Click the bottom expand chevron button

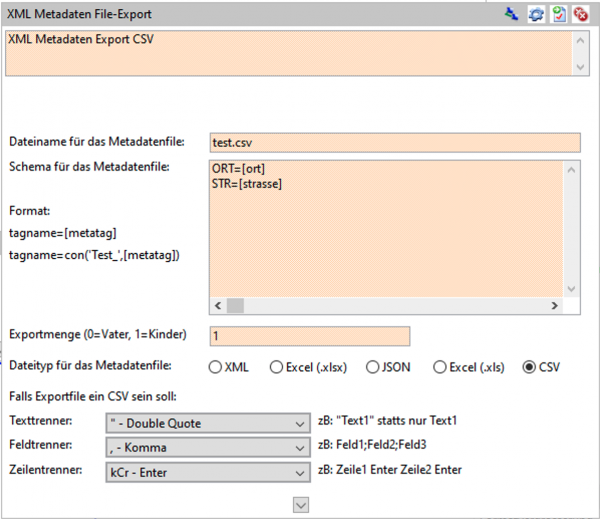coord(300,506)
